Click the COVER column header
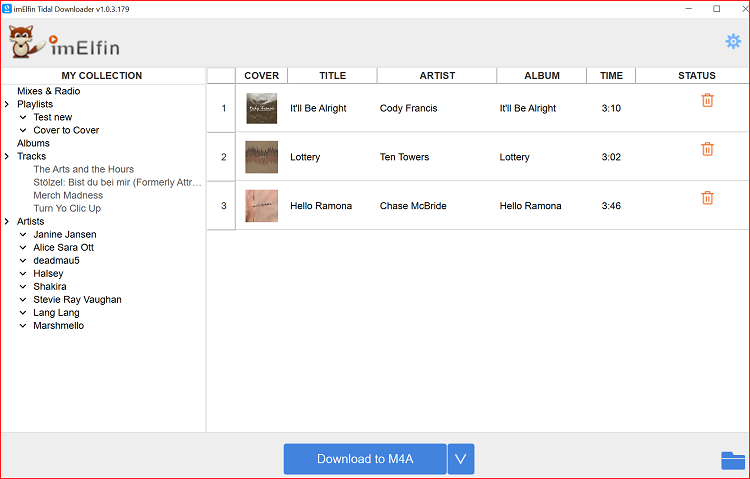 [x=261, y=76]
